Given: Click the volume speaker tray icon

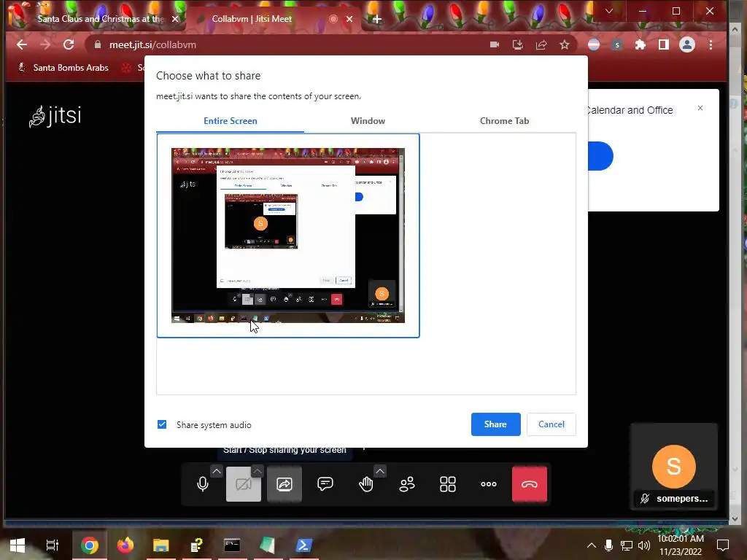Looking at the screenshot, I should coord(644,545).
